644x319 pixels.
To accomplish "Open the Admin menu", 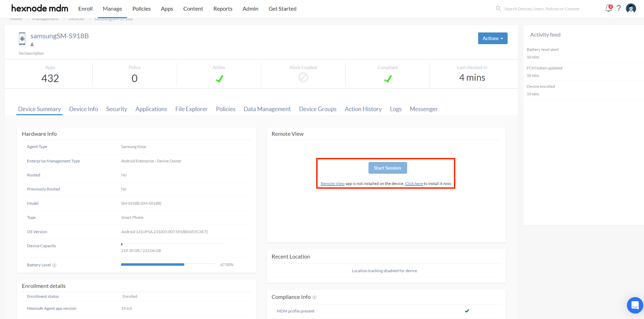I will coord(251,9).
